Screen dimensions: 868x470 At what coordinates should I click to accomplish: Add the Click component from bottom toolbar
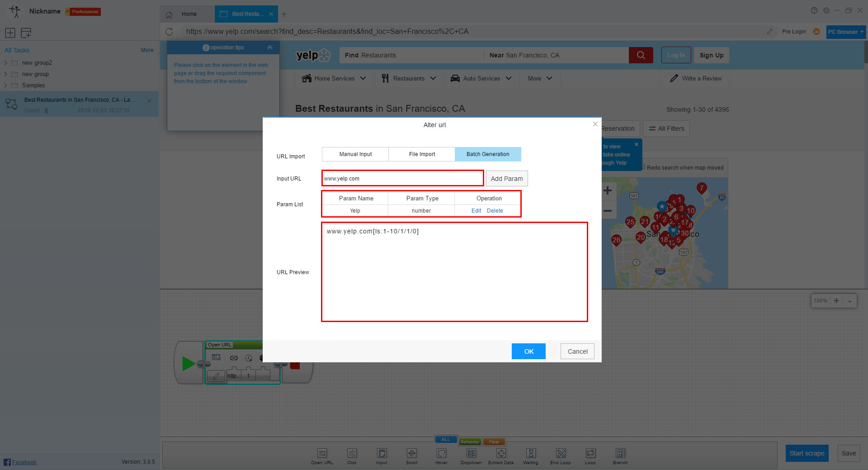point(352,453)
